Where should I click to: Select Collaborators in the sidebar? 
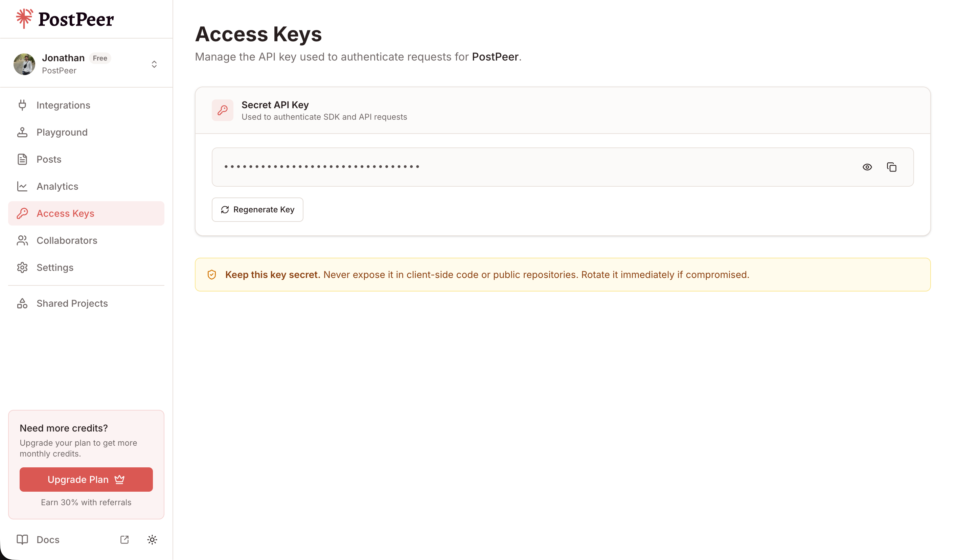click(x=67, y=240)
